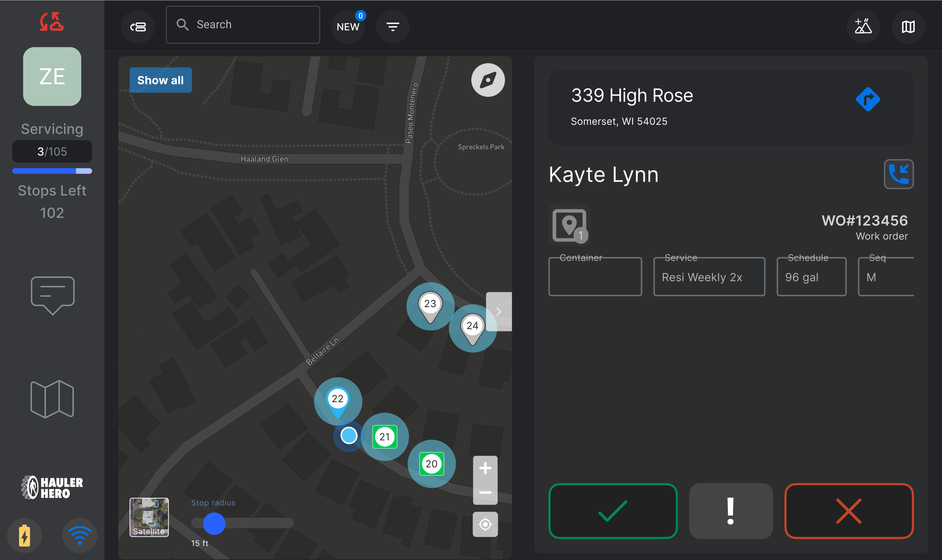Viewport: 942px width, 560px height.
Task: Open the NEW stops notification button
Action: 348,27
